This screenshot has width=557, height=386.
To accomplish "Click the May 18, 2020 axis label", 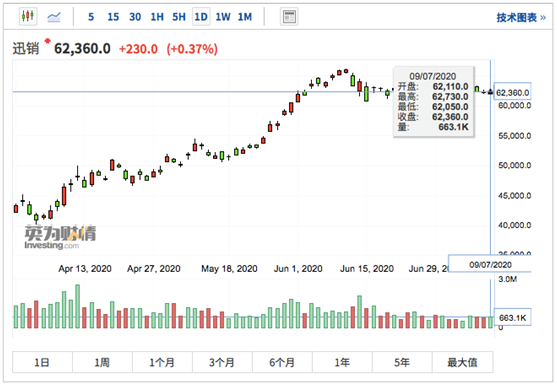I will (229, 269).
